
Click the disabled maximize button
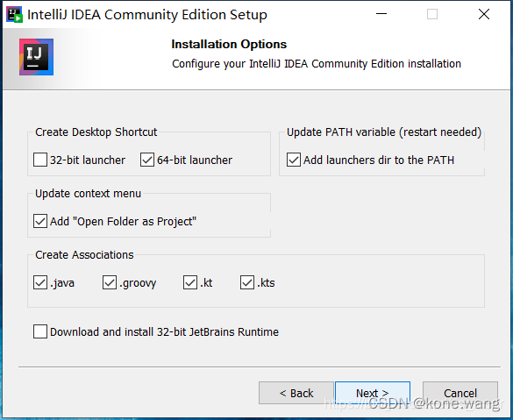point(432,14)
